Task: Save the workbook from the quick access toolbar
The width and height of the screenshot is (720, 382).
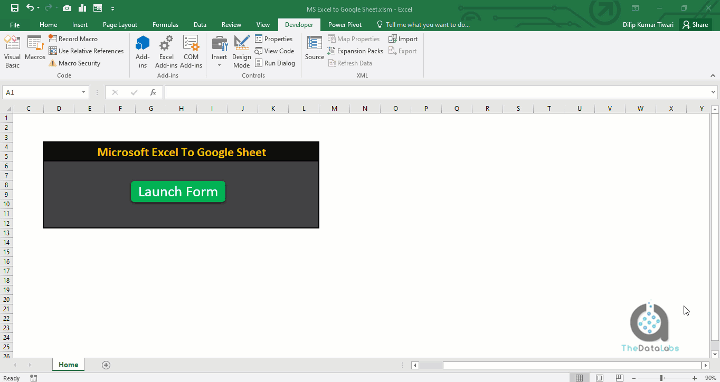Action: click(15, 8)
